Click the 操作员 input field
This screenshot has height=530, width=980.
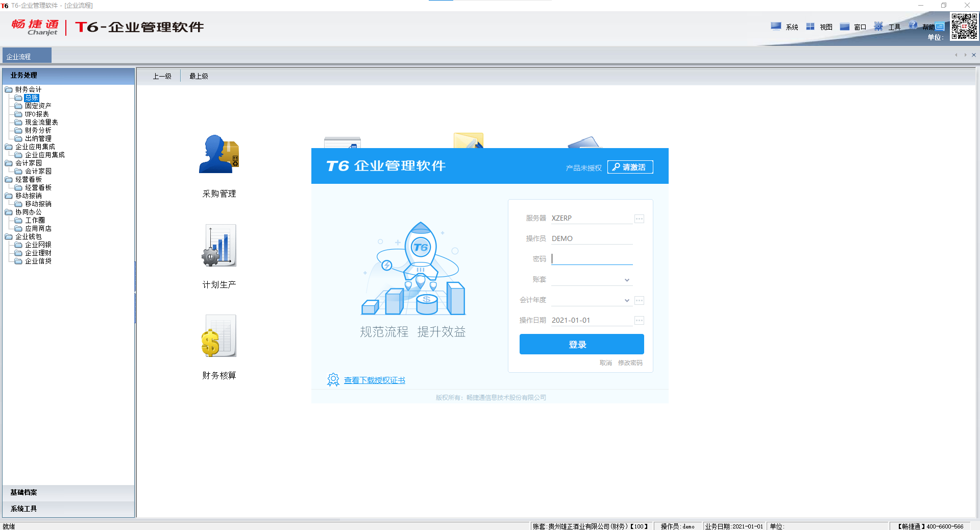(592, 238)
